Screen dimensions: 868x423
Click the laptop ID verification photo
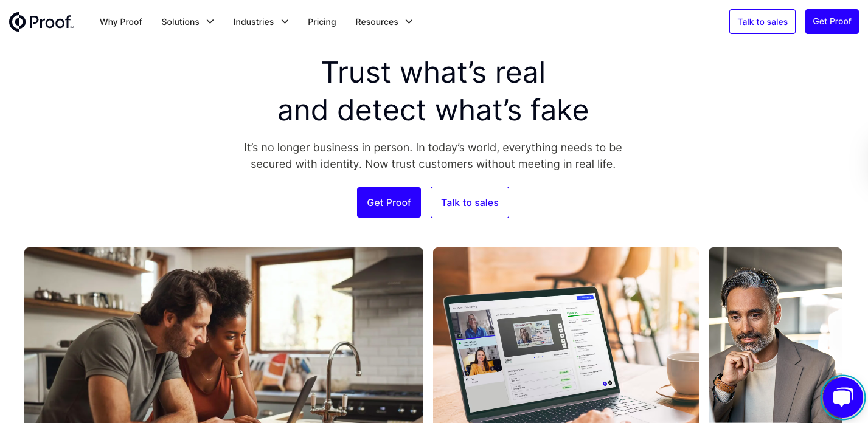coord(566,335)
